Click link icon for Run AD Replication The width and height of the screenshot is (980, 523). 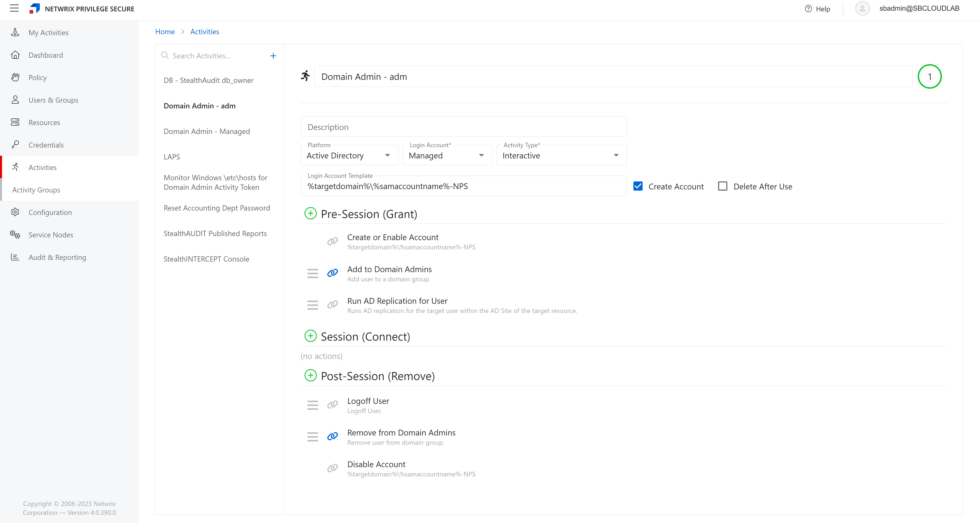[332, 304]
